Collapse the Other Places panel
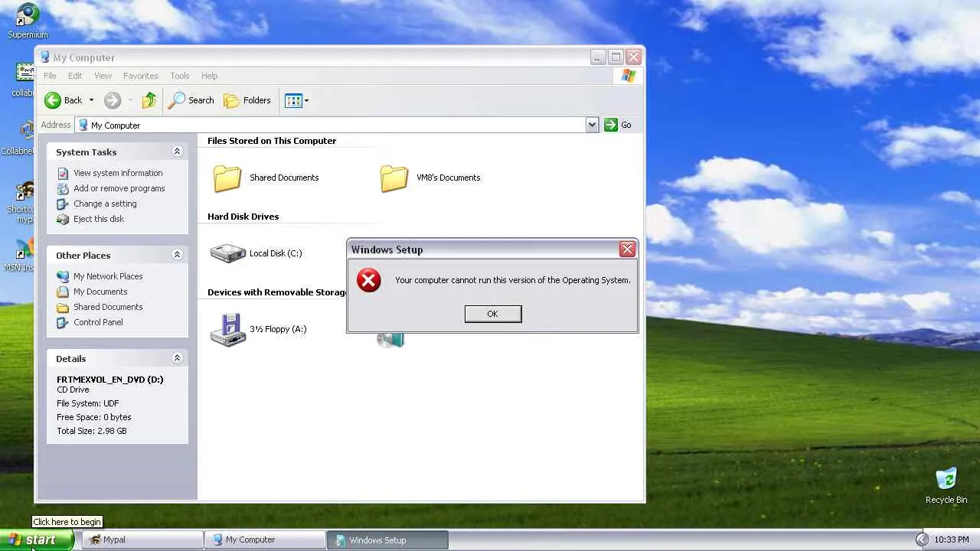980x551 pixels. tap(177, 255)
